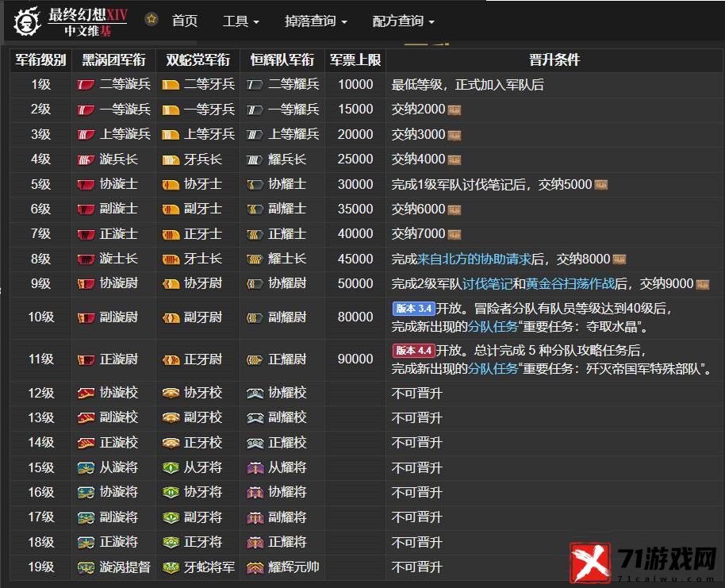The height and width of the screenshot is (588, 725).
Task: Open the 讨伐笔记 link in 9级 row
Action: click(487, 283)
